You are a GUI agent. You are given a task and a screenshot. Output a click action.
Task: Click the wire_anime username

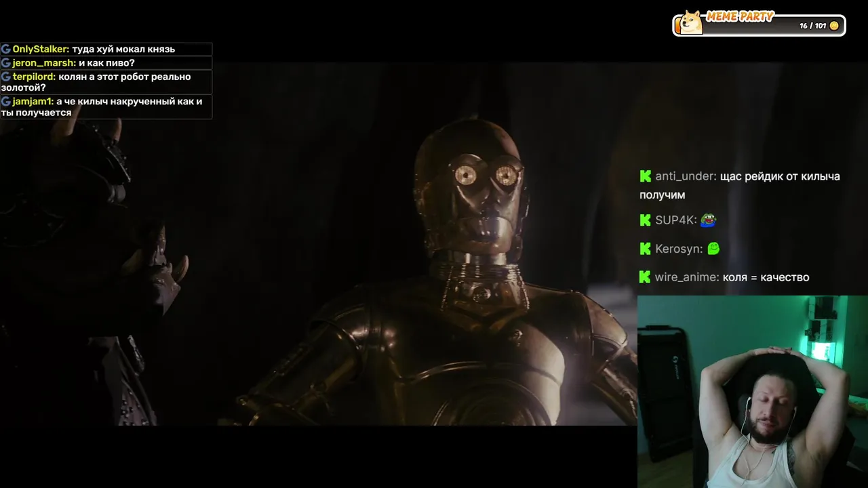[x=687, y=277]
